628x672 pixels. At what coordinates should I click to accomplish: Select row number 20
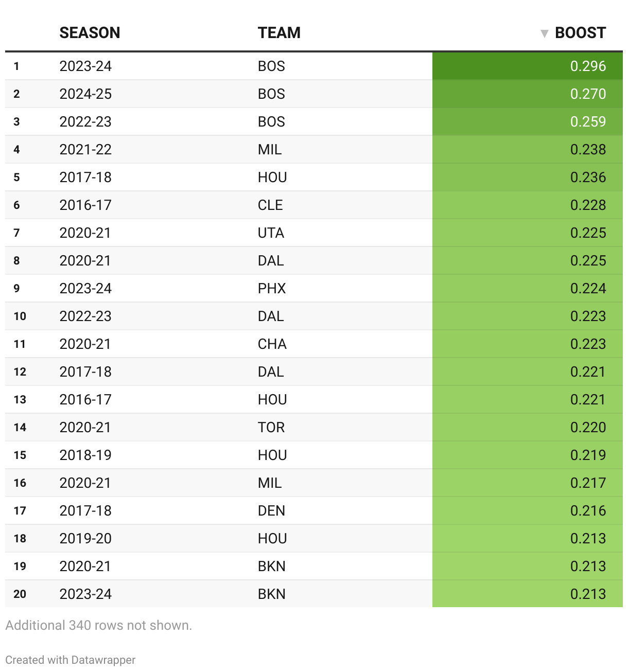20,594
